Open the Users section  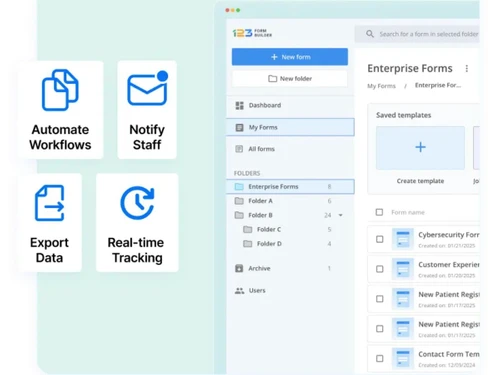click(290, 291)
